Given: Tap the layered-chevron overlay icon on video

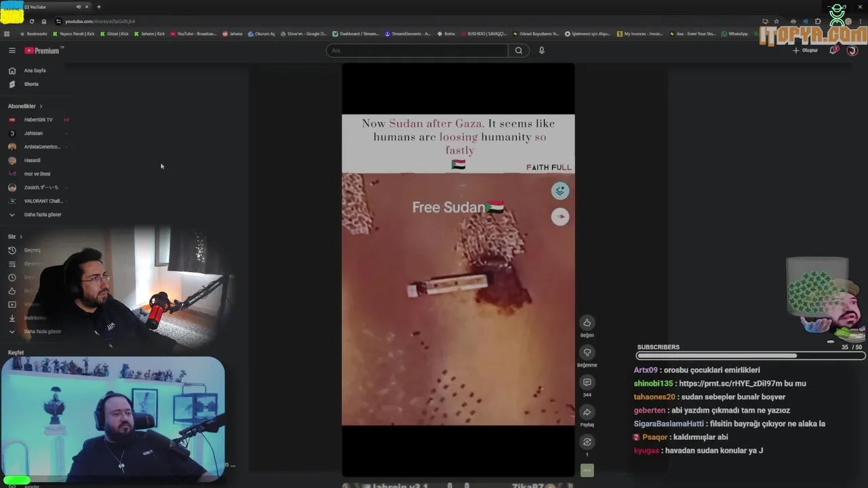Looking at the screenshot, I should [560, 190].
